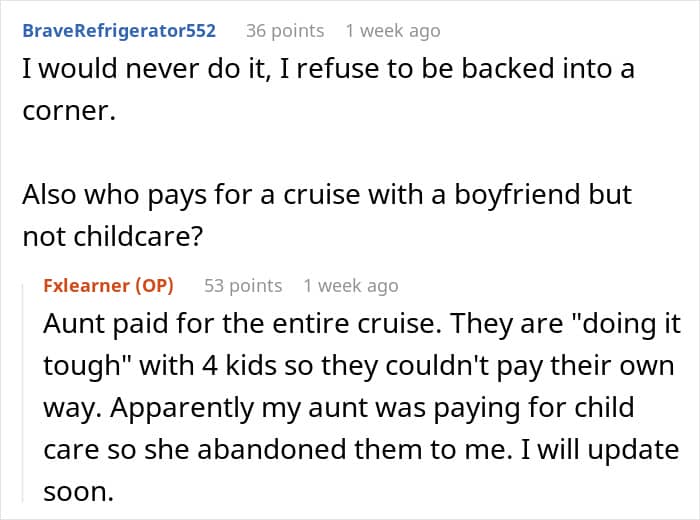Click the "(OP)" tag next to Fxlearner

coord(154,286)
